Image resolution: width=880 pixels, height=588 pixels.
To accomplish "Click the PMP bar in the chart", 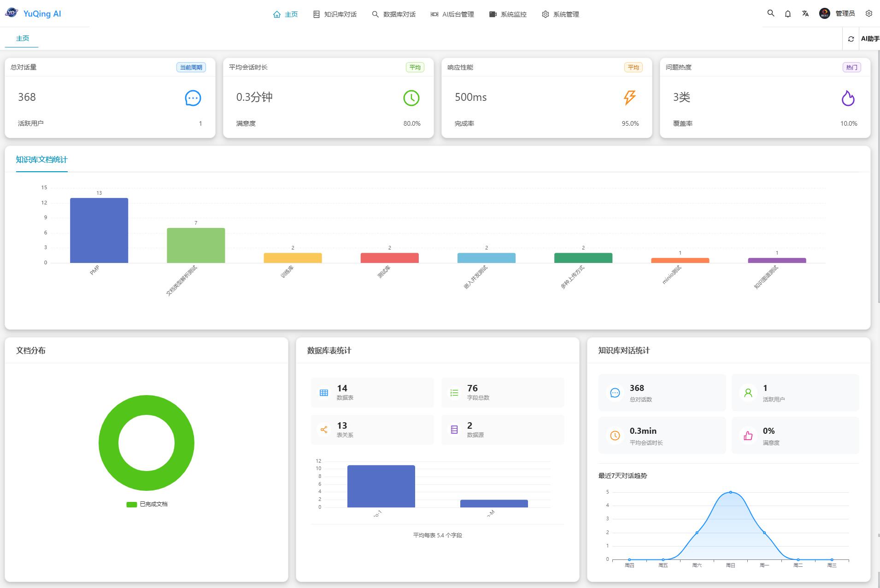I will (99, 230).
